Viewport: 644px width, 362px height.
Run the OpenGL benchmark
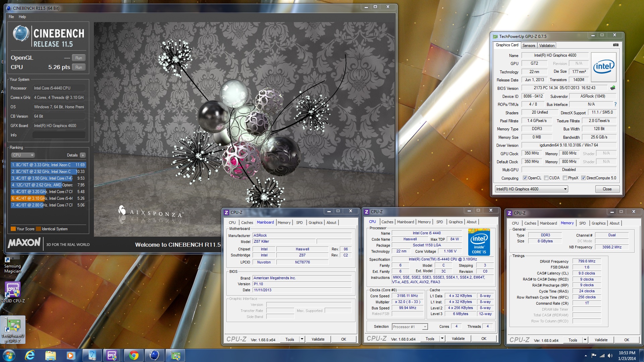tap(79, 58)
